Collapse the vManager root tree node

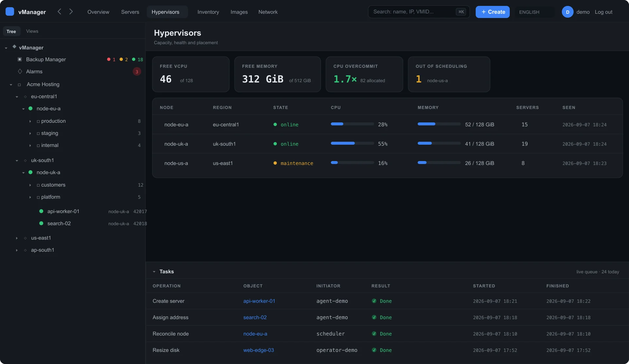click(x=6, y=48)
